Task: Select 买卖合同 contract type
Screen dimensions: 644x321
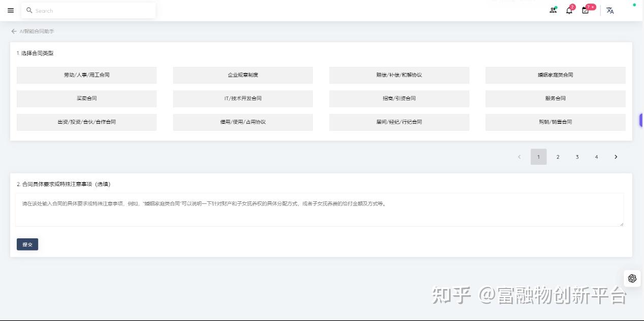Action: [86, 98]
